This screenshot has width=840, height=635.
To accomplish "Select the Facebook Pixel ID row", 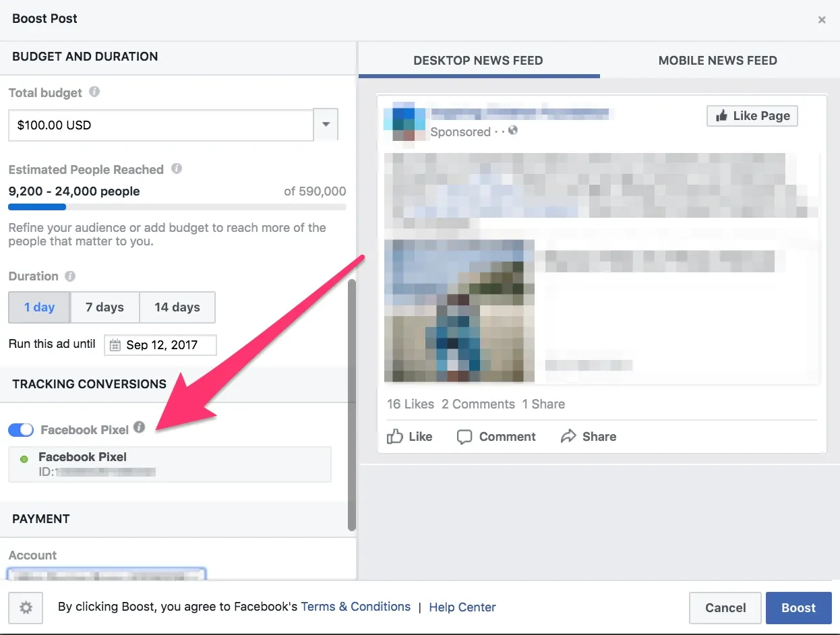I will coord(170,464).
